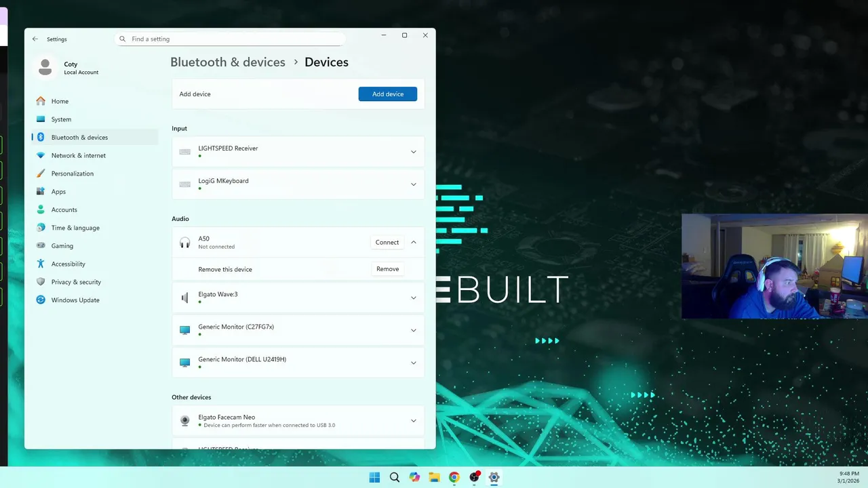Click the Privacy & security shield icon

(41, 282)
